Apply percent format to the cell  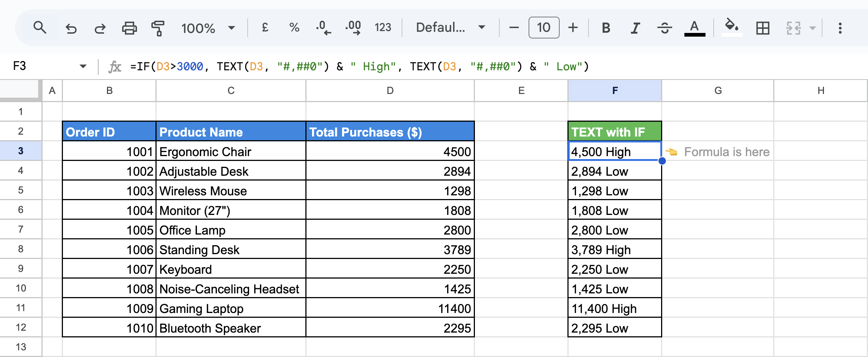294,28
